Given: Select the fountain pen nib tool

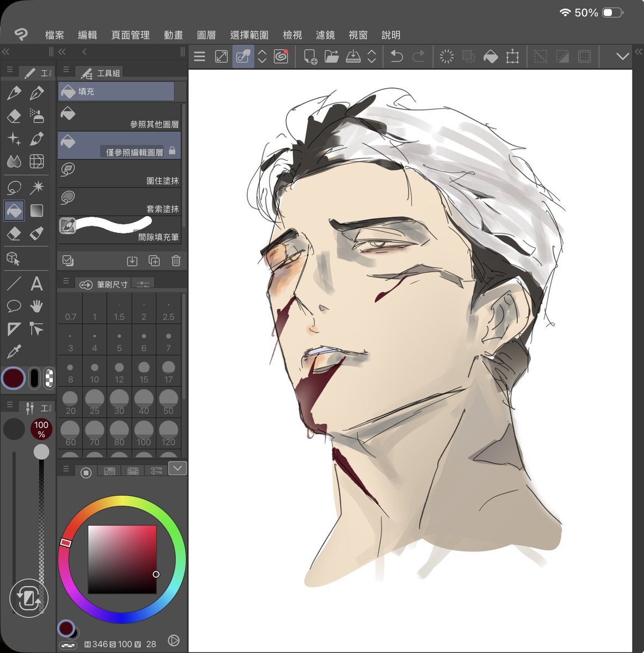Looking at the screenshot, I should click(x=36, y=93).
